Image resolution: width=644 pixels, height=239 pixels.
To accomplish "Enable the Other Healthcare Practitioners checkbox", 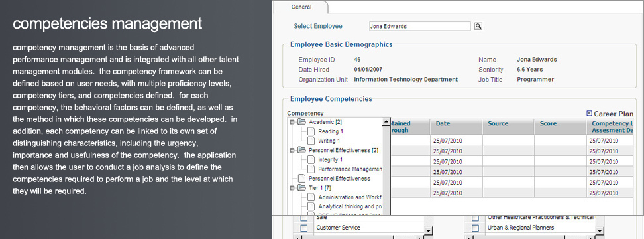I will point(475,218).
